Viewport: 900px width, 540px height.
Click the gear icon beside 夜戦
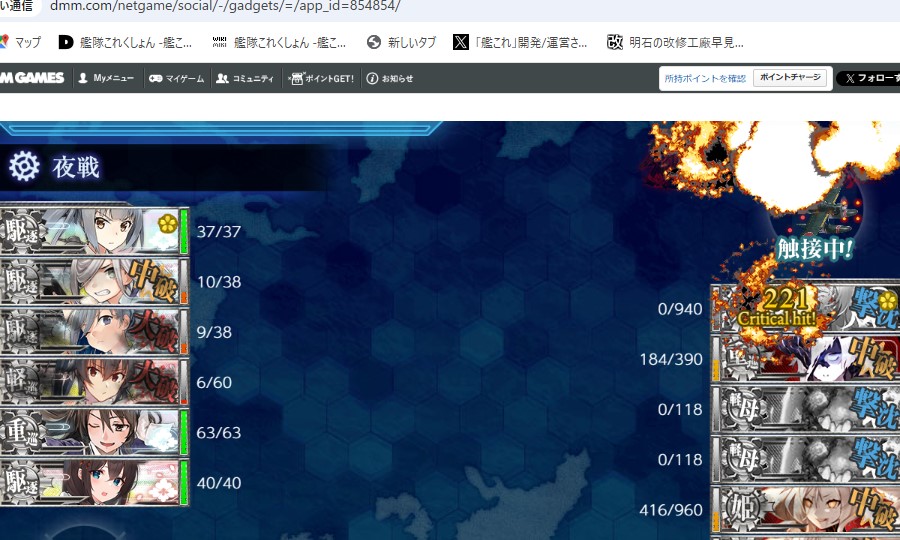coord(24,166)
